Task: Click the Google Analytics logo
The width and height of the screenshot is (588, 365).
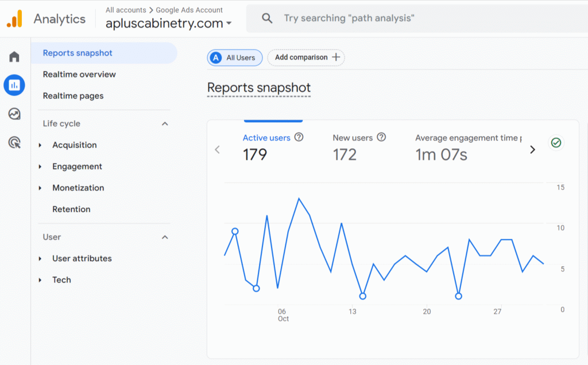Action: 15,19
